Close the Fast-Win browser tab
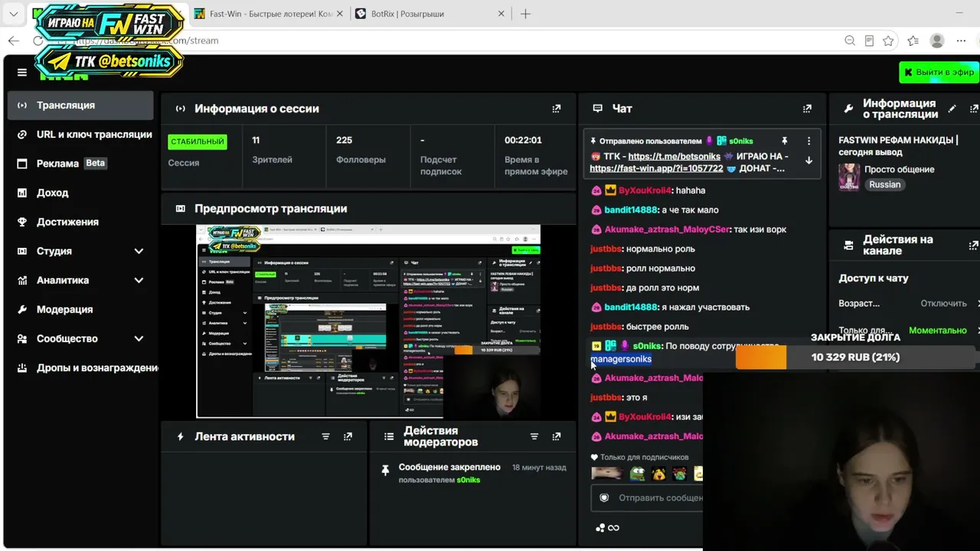980x551 pixels. click(x=340, y=14)
